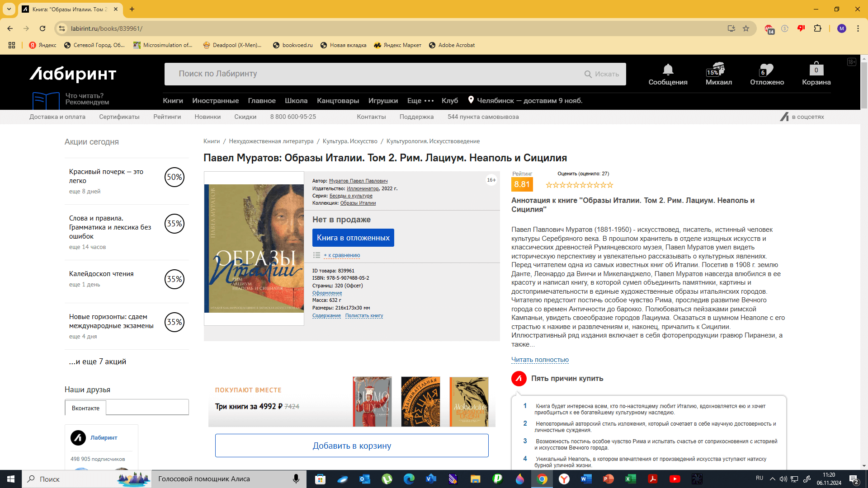Open the Занимательная Греция book thumbnail
This screenshot has height=488, width=868.
420,402
